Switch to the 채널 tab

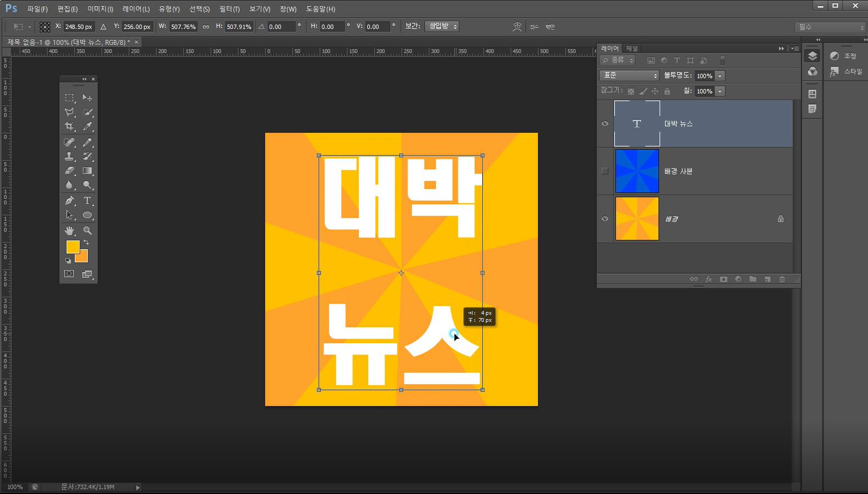click(x=632, y=48)
